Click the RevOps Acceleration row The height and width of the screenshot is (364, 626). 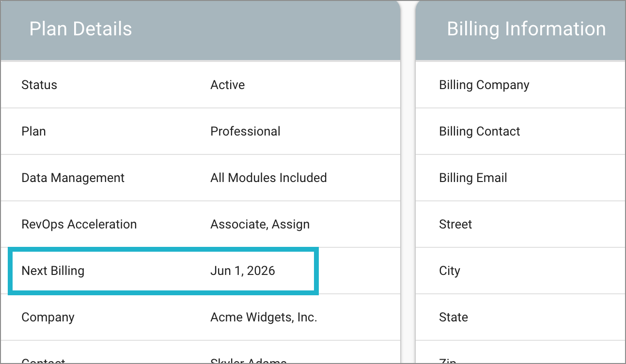79,224
